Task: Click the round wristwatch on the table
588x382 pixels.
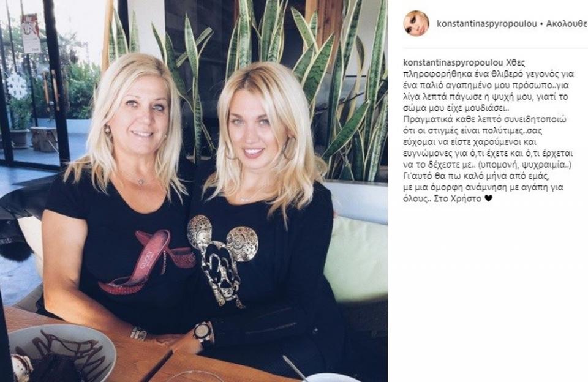Action: [203, 332]
